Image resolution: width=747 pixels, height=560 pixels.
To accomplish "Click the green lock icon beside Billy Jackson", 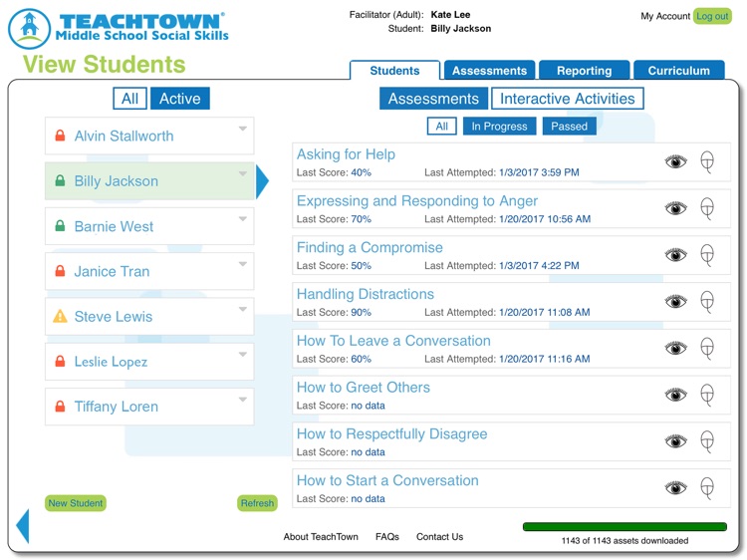I will tap(60, 180).
